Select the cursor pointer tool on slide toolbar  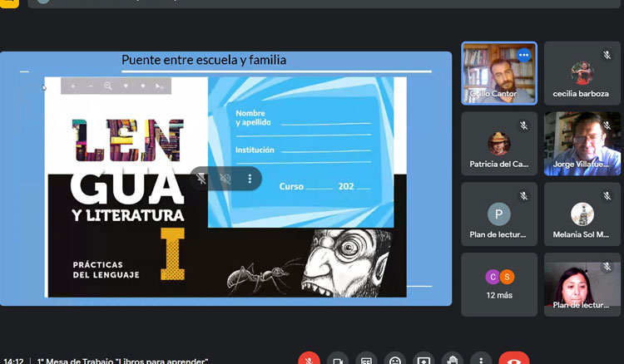click(x=160, y=86)
